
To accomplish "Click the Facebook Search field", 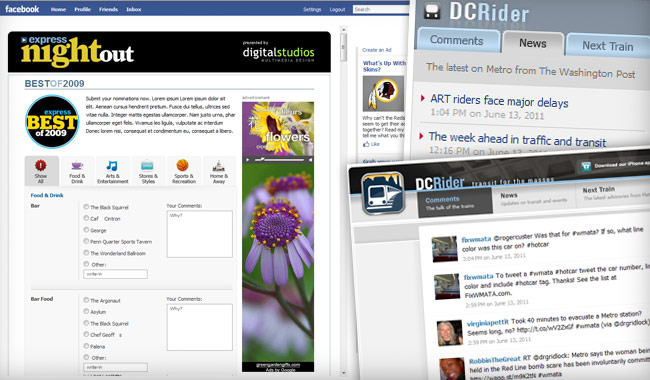I will [x=381, y=9].
